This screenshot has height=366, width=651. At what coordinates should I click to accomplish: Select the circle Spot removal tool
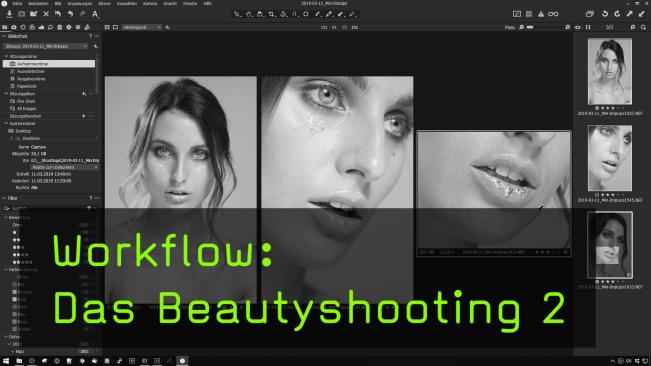[306, 14]
